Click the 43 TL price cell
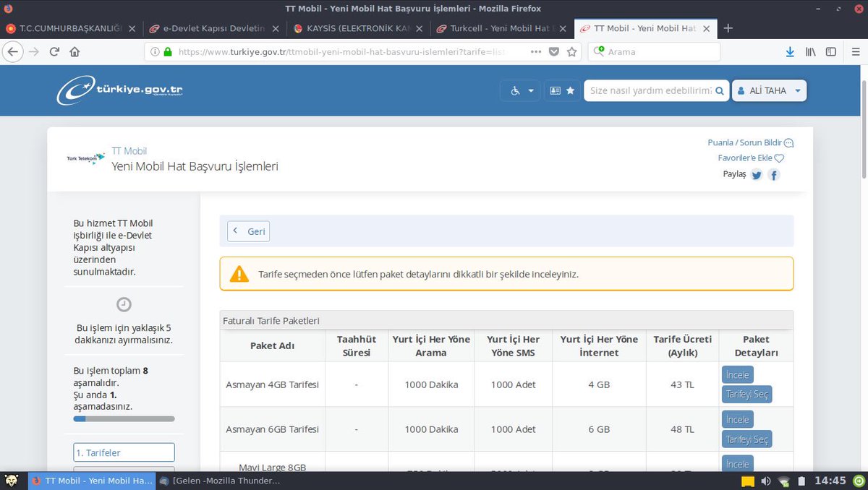868x490 pixels. (682, 384)
